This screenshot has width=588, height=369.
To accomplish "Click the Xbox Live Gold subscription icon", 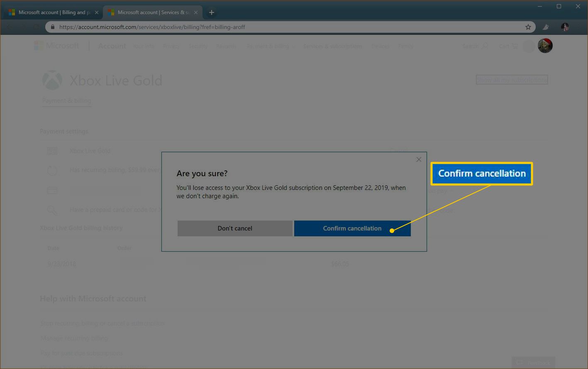I will coord(52,151).
